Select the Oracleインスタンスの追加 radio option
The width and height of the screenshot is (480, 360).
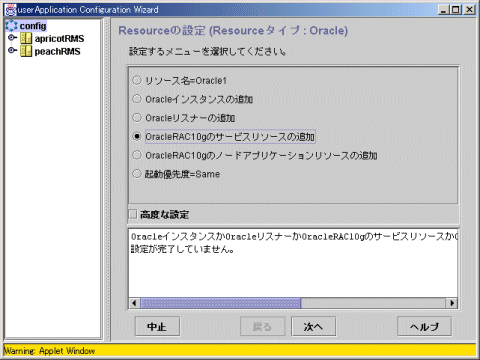point(137,99)
